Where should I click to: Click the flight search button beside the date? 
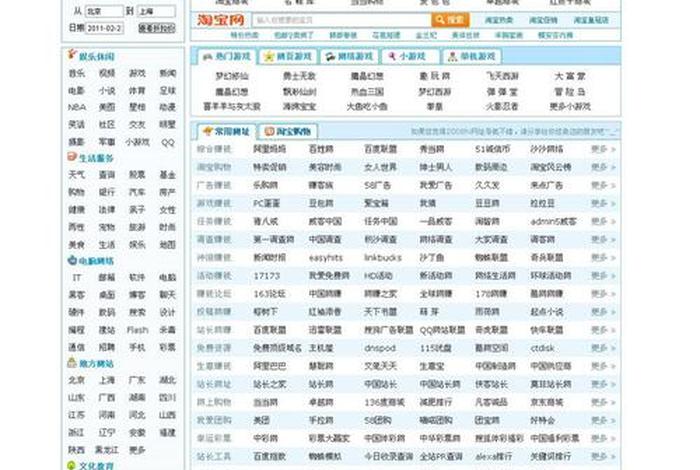156,28
